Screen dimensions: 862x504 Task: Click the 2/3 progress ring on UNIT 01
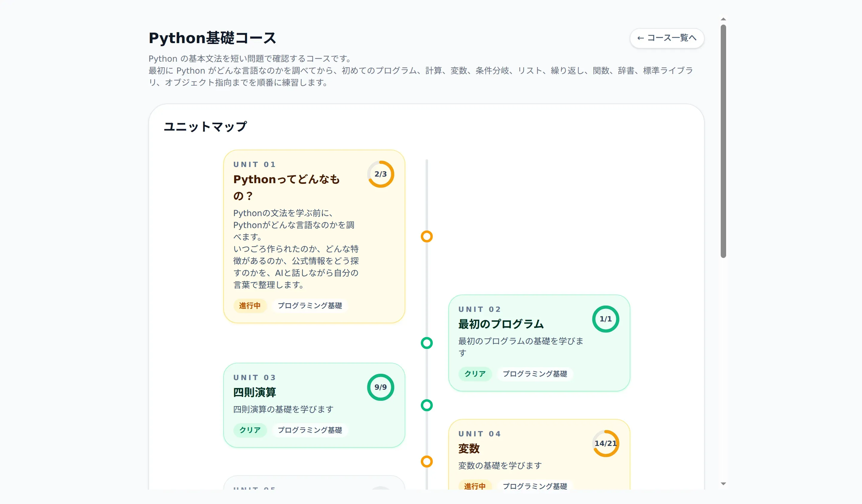pyautogui.click(x=380, y=174)
